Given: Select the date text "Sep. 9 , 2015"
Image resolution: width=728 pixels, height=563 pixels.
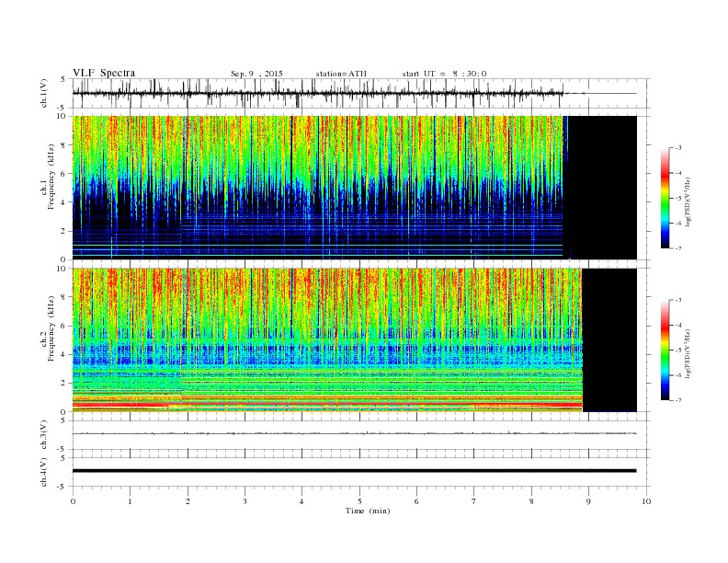Looking at the screenshot, I should tap(256, 74).
